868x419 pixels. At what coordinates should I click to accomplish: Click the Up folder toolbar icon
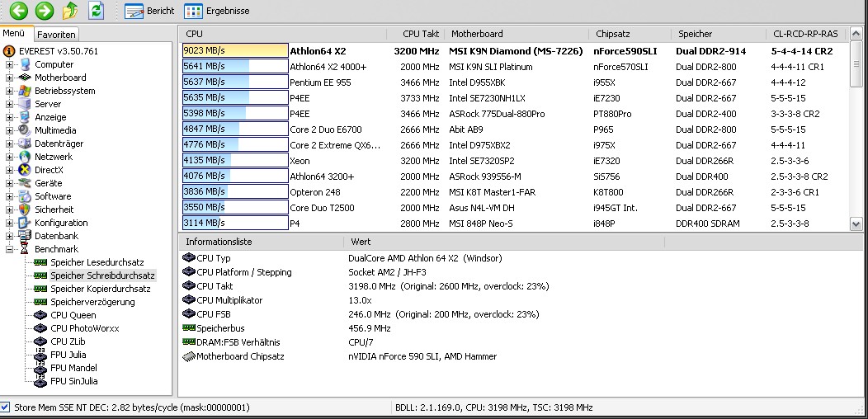70,11
